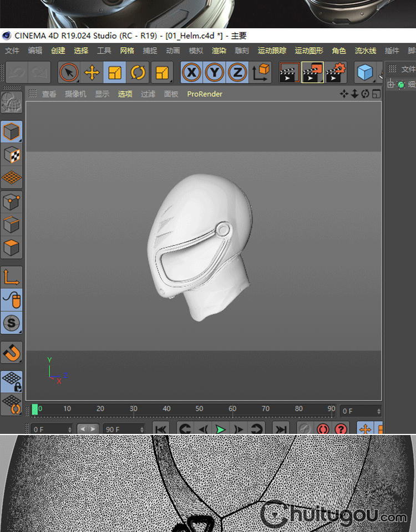Switch to Texture mode
416x532 pixels.
point(12,155)
